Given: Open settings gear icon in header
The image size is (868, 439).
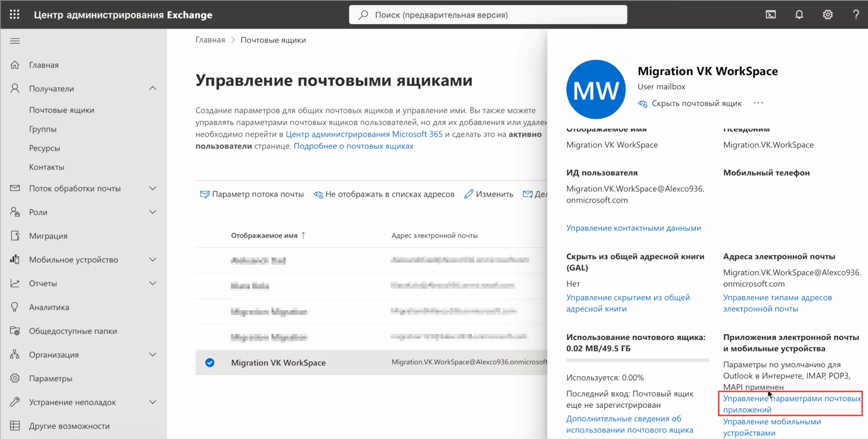Looking at the screenshot, I should pyautogui.click(x=827, y=14).
